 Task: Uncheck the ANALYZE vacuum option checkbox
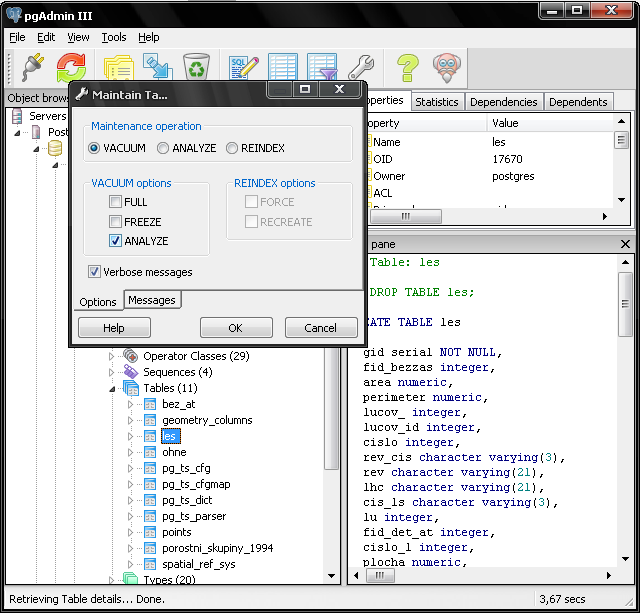coord(116,241)
